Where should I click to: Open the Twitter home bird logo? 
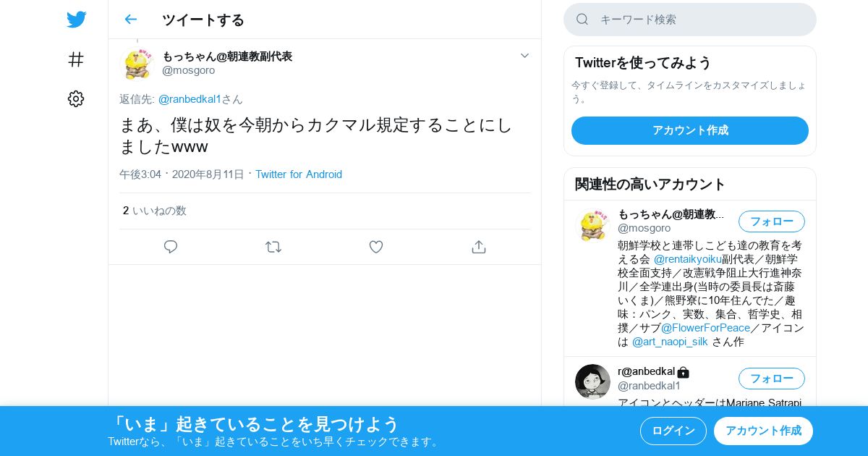coord(76,20)
